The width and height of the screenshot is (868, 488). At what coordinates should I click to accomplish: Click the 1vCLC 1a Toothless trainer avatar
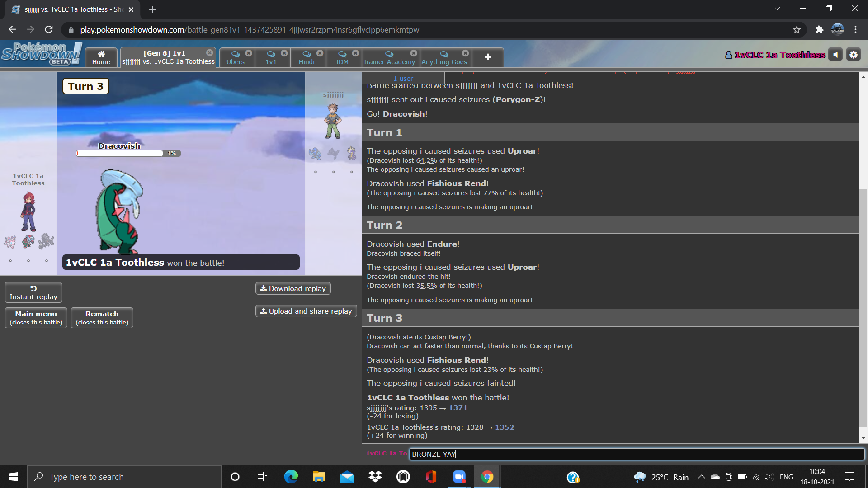(28, 211)
